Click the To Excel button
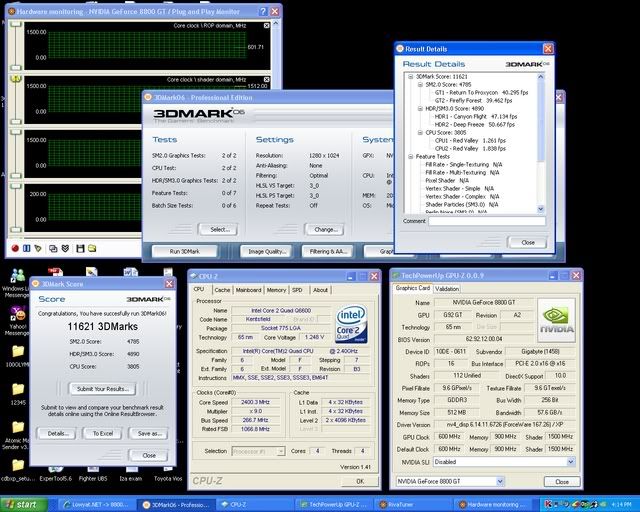Image resolution: width=640 pixels, height=512 pixels. coord(102,433)
